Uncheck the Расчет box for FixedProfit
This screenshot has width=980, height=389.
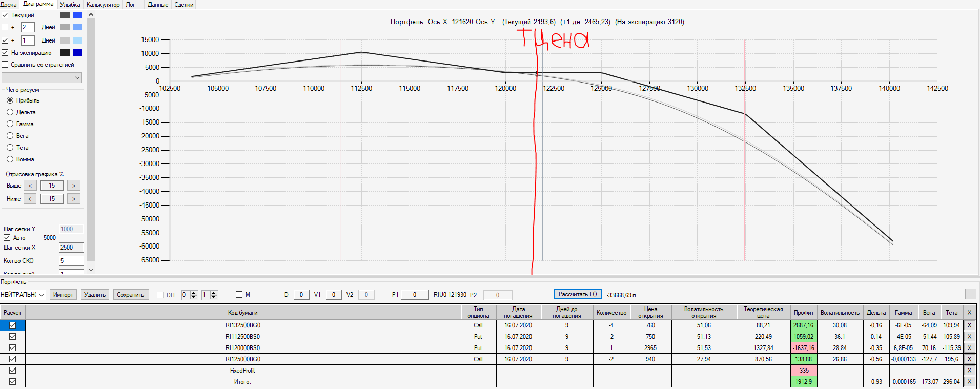point(13,371)
